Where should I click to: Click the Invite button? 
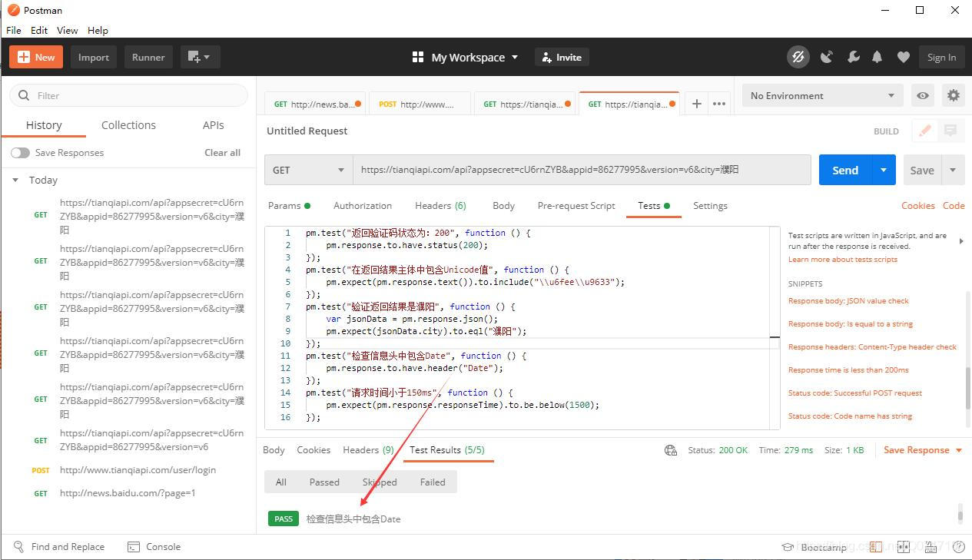[x=562, y=57]
